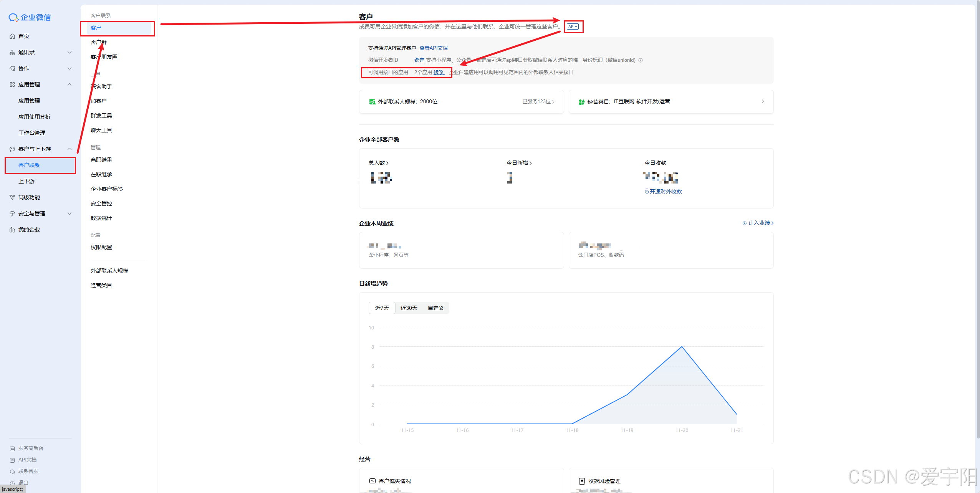The image size is (980, 493).
Task: Click 修改 next to 2个应用
Action: coord(439,72)
